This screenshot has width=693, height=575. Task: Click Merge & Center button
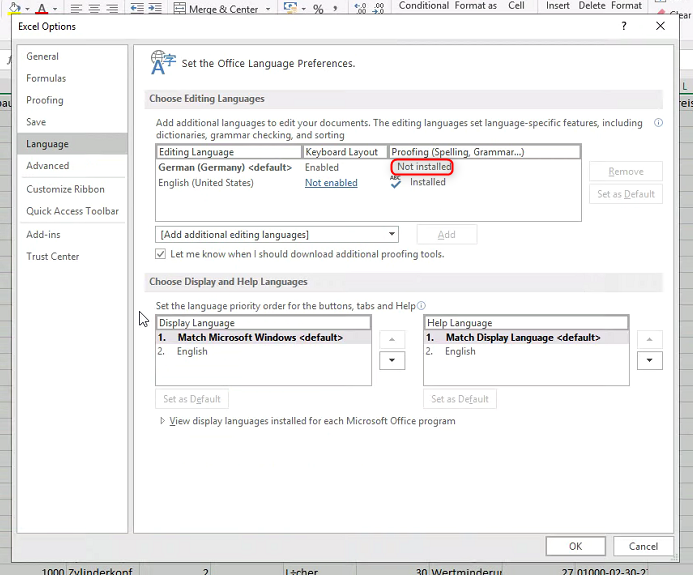(216, 9)
